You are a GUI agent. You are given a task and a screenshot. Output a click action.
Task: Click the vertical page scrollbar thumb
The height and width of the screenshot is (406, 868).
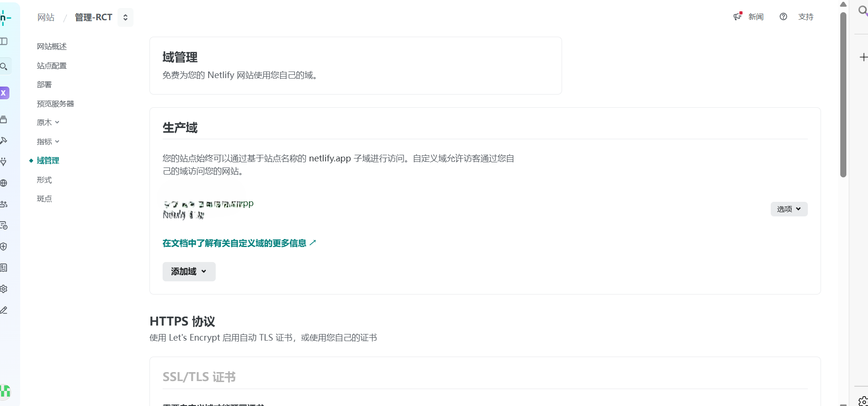pyautogui.click(x=844, y=94)
